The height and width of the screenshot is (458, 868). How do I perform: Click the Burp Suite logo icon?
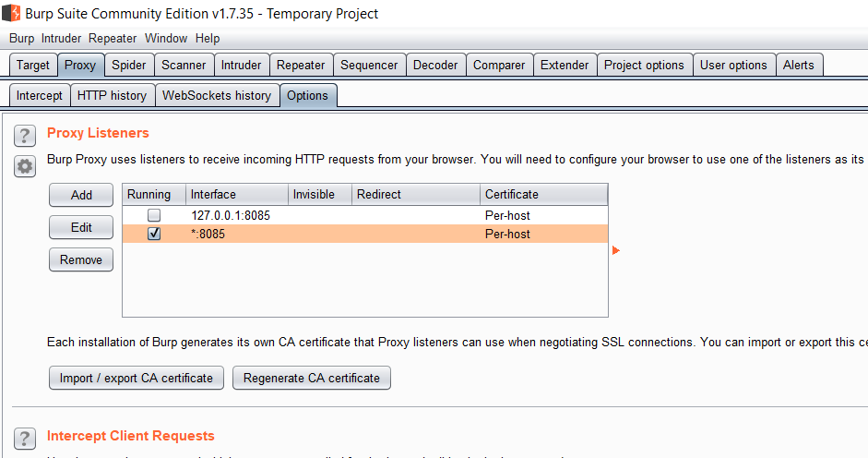[x=12, y=13]
